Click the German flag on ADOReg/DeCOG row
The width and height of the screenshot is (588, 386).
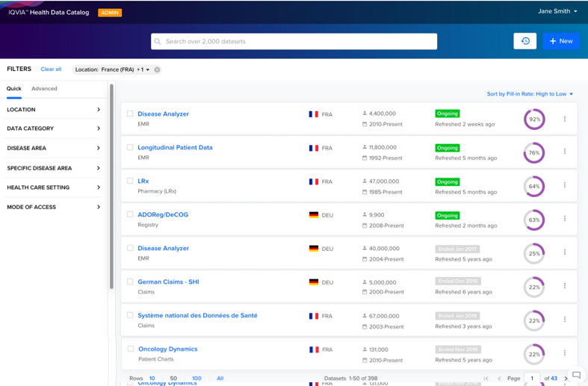click(314, 215)
